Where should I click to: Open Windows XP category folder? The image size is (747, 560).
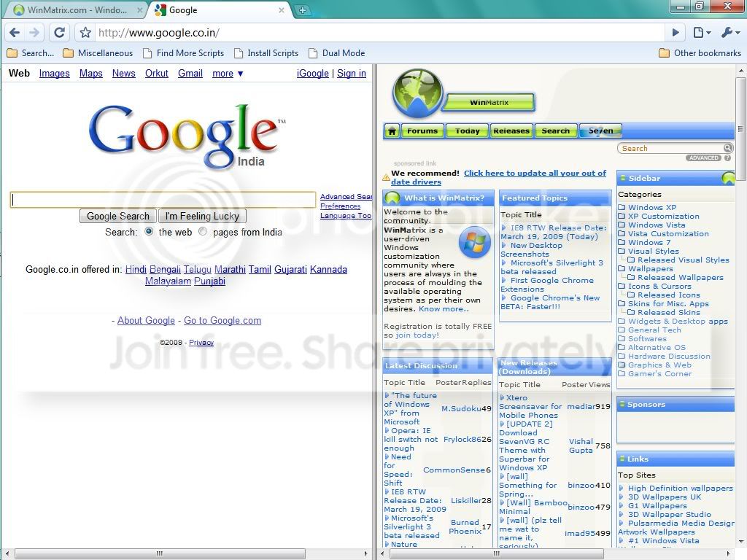pyautogui.click(x=647, y=207)
